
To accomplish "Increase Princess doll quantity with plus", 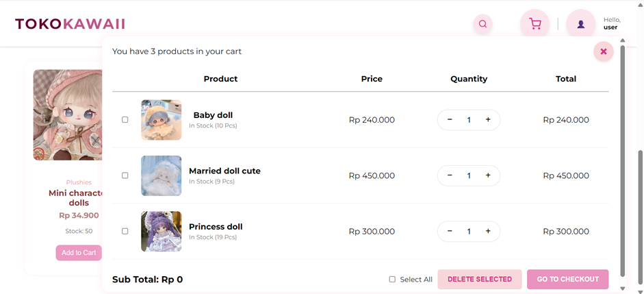I will [488, 231].
